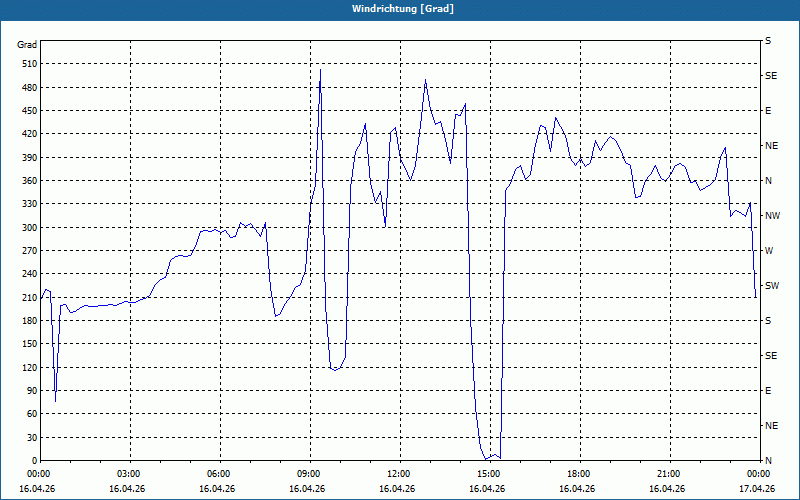Screen dimensions: 800x500
Task: Pick the 420 degree axis value
Action: pos(29,134)
